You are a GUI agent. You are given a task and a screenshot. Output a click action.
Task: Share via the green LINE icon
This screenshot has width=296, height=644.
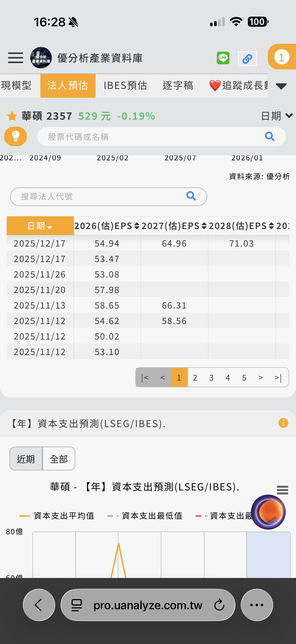coord(223,58)
